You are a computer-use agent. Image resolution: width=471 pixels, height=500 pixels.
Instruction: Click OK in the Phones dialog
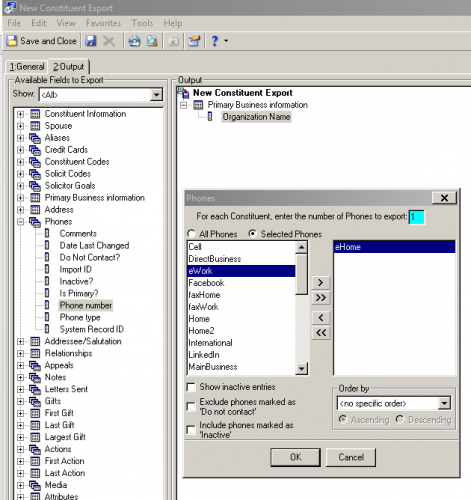(295, 457)
